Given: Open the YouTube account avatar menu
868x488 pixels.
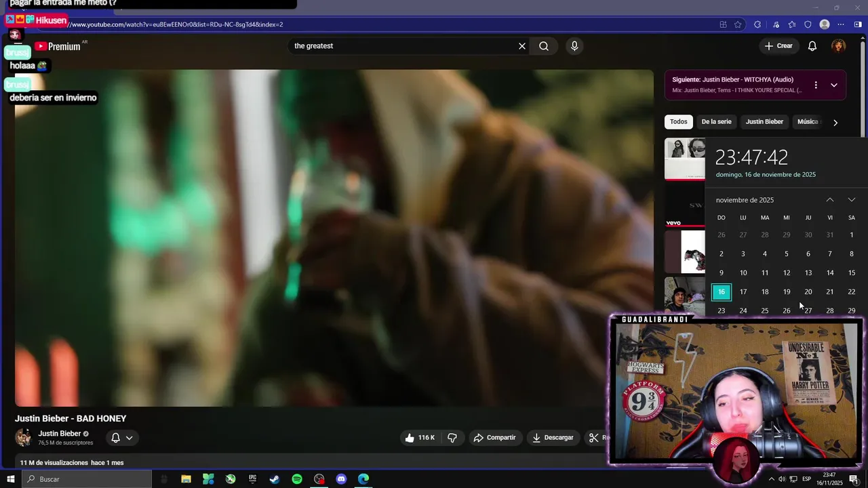Looking at the screenshot, I should pyautogui.click(x=839, y=46).
